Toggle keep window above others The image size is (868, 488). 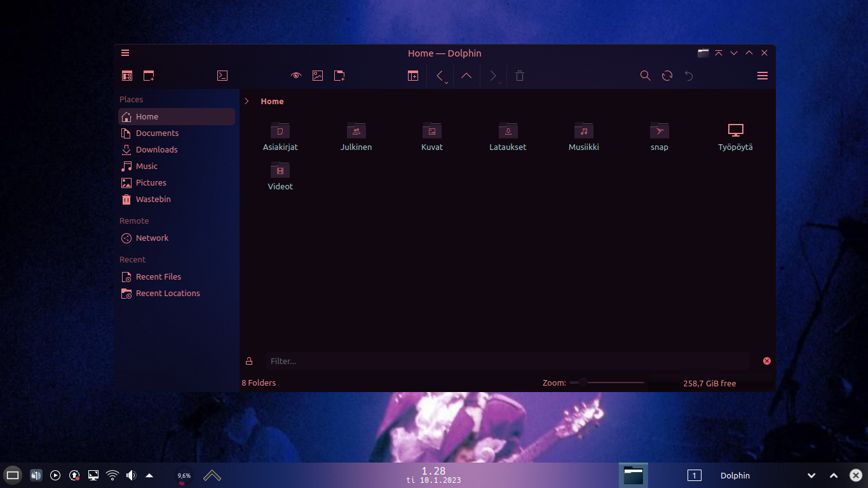click(x=719, y=53)
